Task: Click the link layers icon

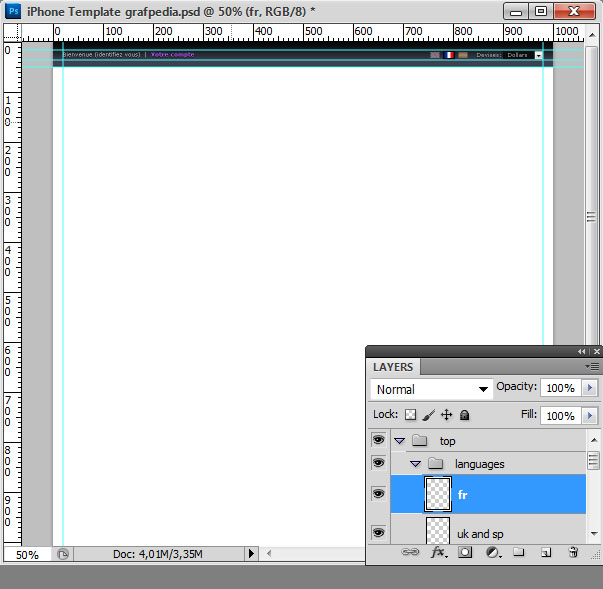Action: click(x=410, y=552)
